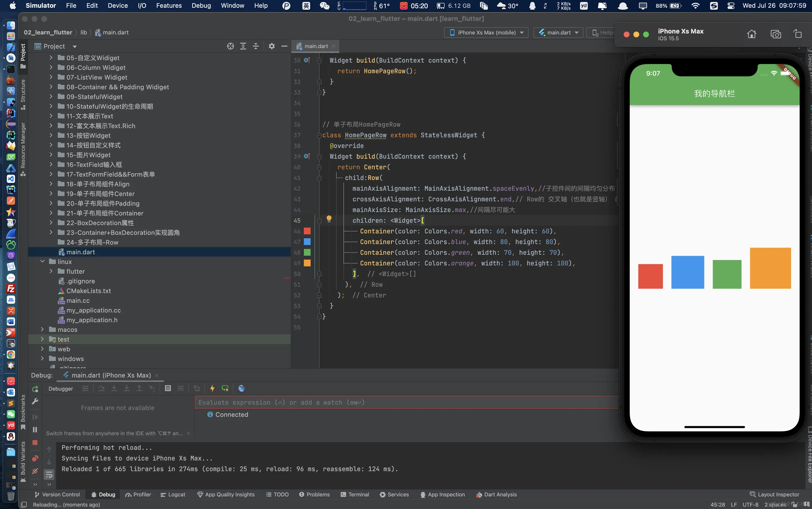This screenshot has width=812, height=509.
Task: Expand 05-自定义Widiget folder
Action: pos(51,58)
